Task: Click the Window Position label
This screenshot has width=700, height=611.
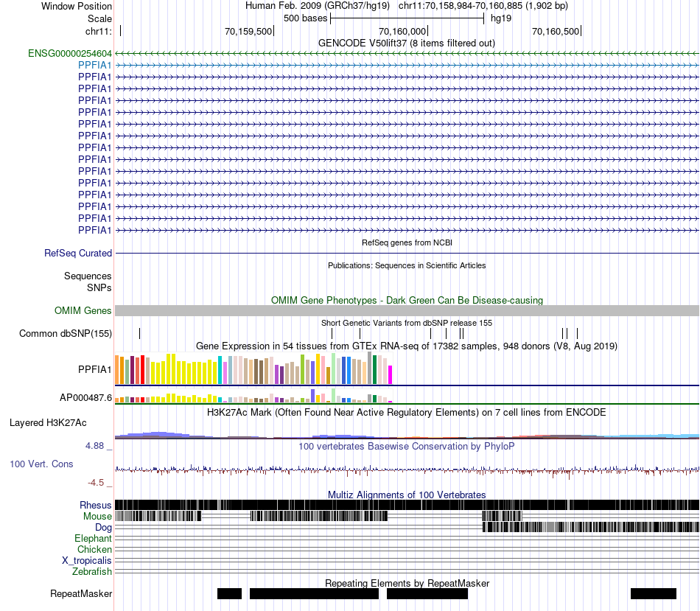Action: tap(77, 6)
